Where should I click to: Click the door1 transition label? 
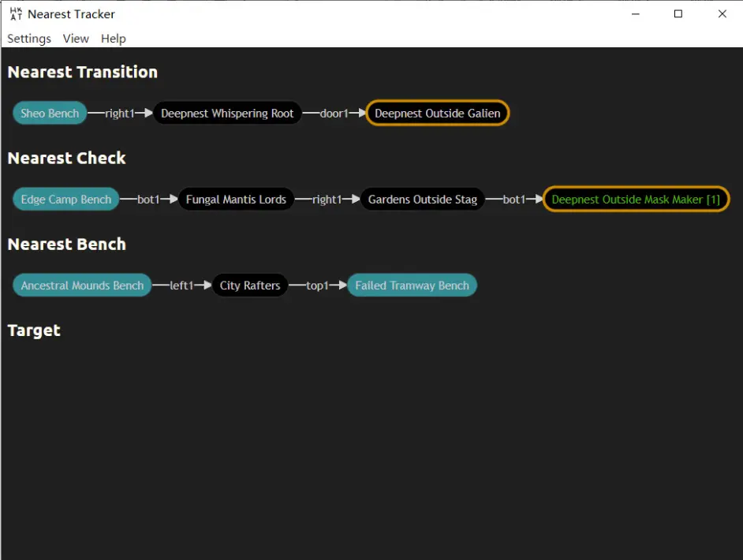[334, 114]
